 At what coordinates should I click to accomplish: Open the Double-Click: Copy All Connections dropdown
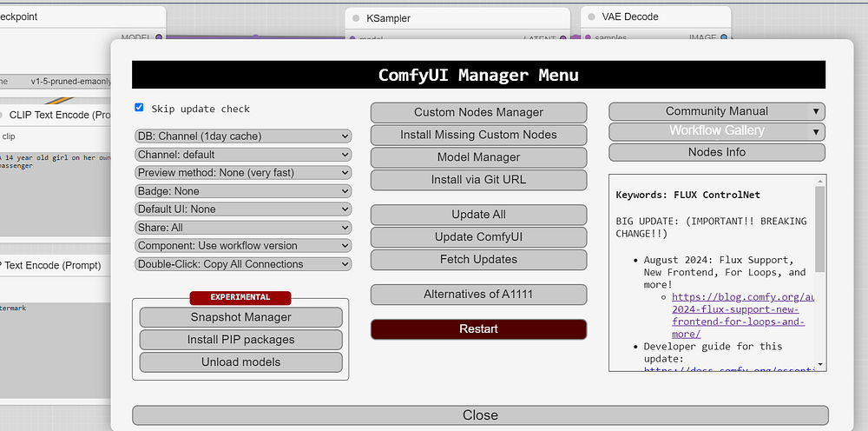point(243,264)
